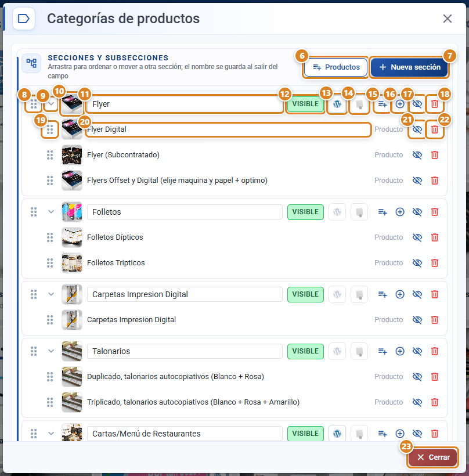The height and width of the screenshot is (476, 469).
Task: Toggle visibility eye for Talonarios section
Action: pos(417,351)
